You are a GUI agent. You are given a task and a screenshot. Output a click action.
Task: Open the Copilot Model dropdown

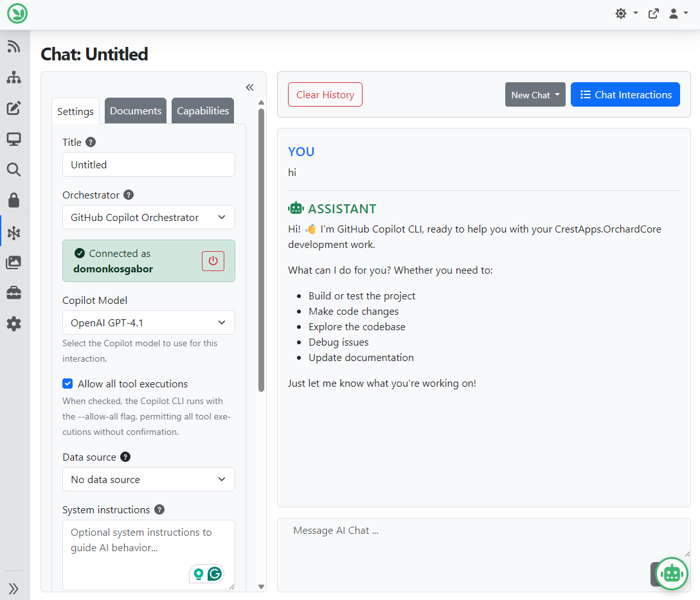(148, 322)
